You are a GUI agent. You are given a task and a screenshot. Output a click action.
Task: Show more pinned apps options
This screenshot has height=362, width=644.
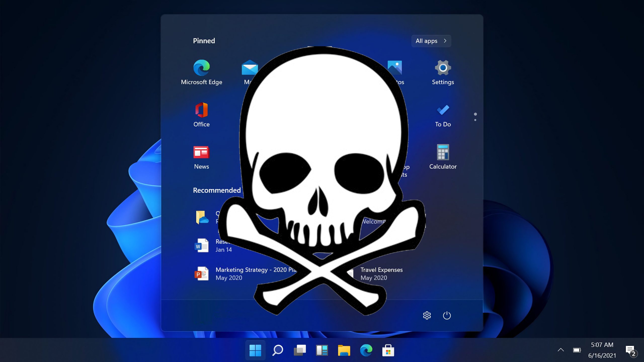(475, 116)
